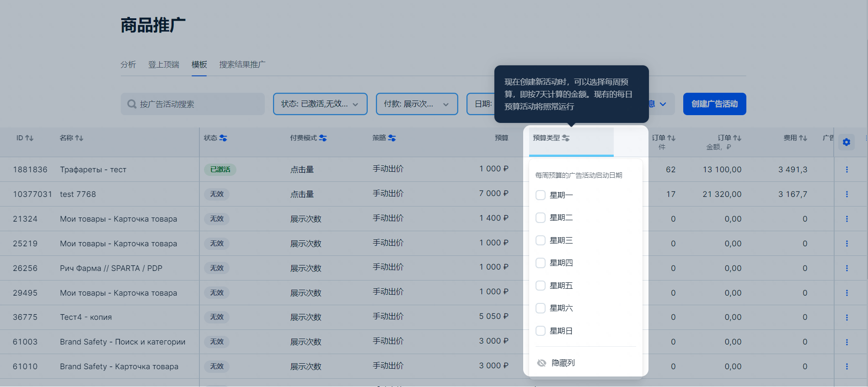
Task: Check the 星期六 checkbox
Action: click(541, 308)
